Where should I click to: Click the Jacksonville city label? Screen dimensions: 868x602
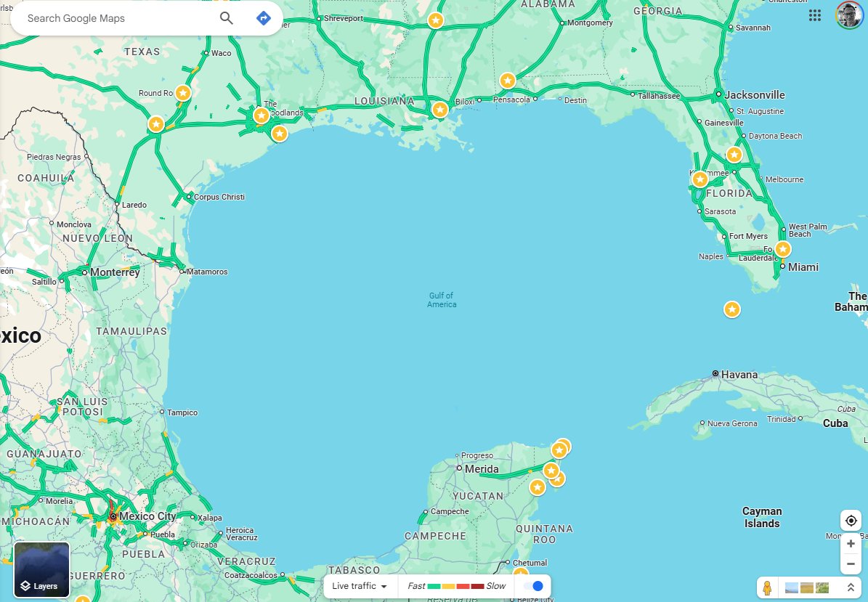click(x=755, y=94)
